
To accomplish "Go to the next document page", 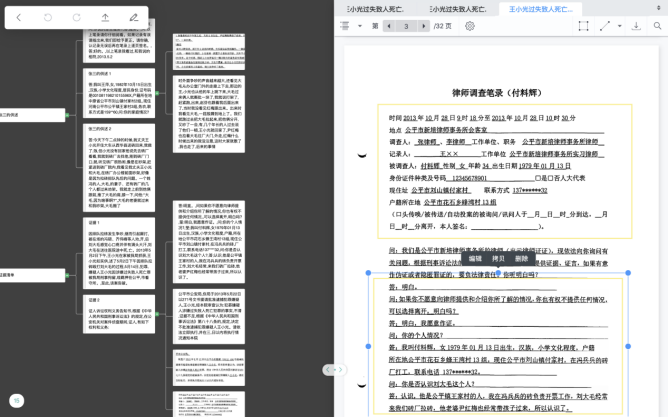I will pos(423,26).
